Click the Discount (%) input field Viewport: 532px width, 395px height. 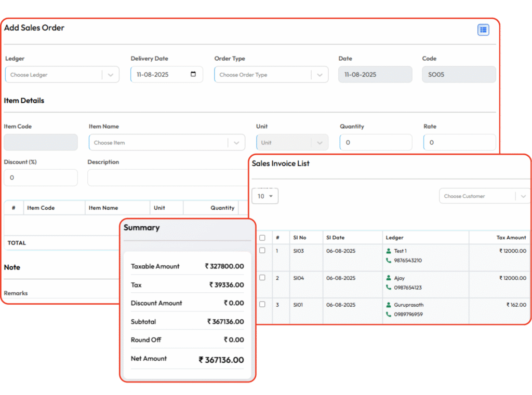41,178
